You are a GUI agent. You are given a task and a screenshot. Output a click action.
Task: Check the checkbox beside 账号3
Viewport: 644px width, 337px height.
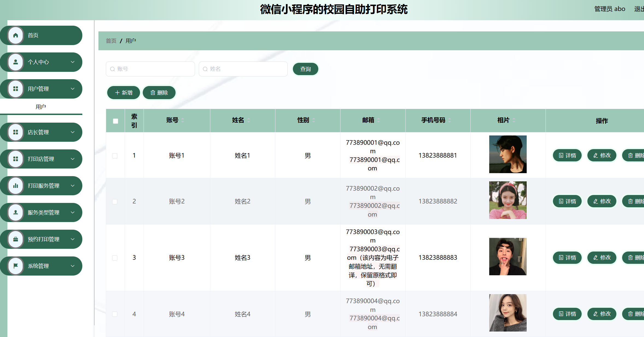point(115,258)
